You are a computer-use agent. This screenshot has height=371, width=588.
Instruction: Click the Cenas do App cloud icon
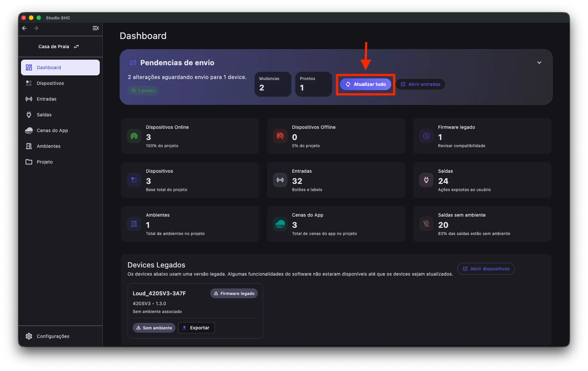pos(280,224)
